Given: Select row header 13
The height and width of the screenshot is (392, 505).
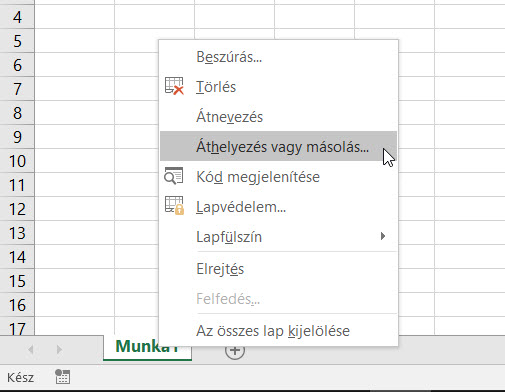Looking at the screenshot, I should click(17, 233).
